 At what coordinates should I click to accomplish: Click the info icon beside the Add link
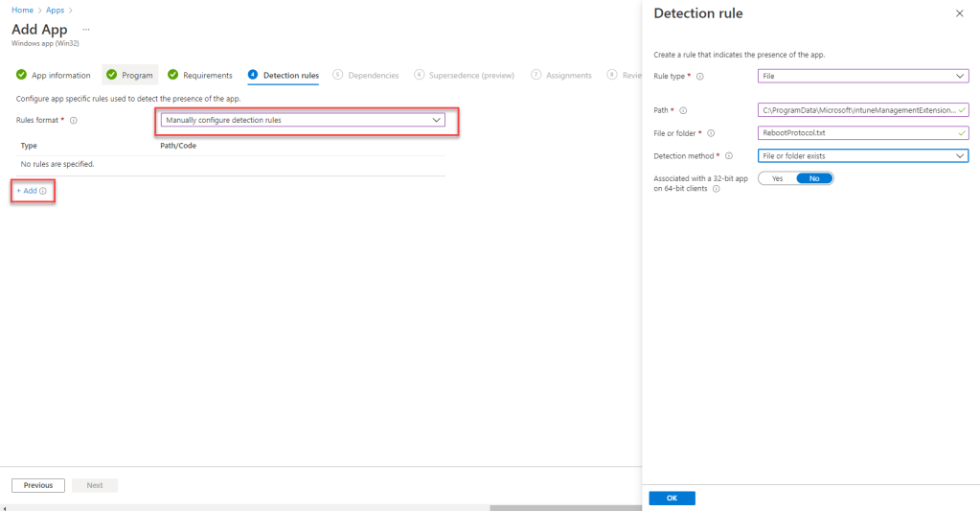(x=43, y=191)
